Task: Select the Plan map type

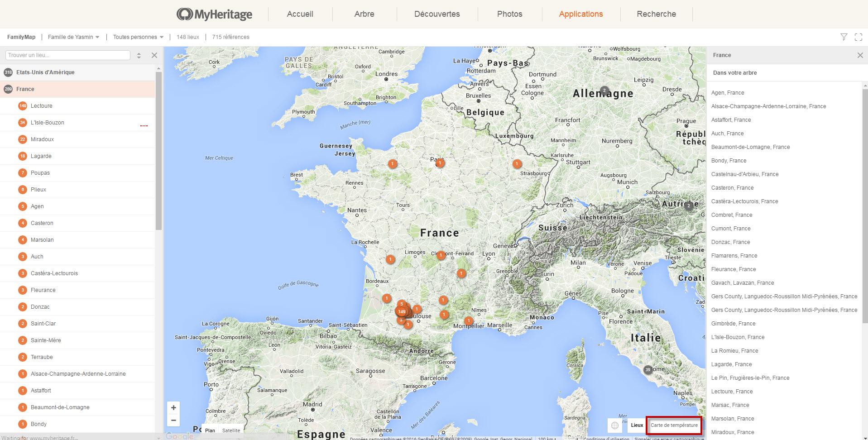Action: pos(210,430)
